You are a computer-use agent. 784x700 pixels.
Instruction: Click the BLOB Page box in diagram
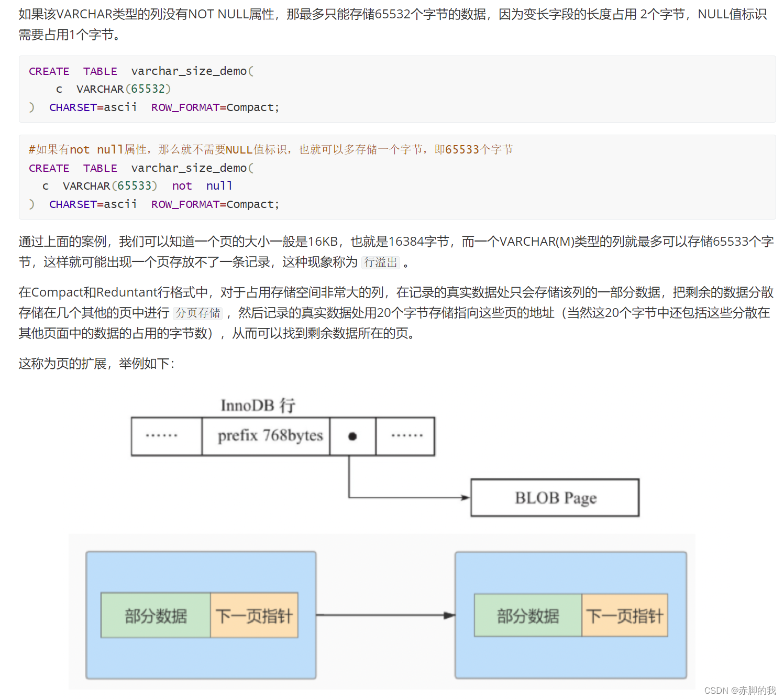[x=555, y=498]
